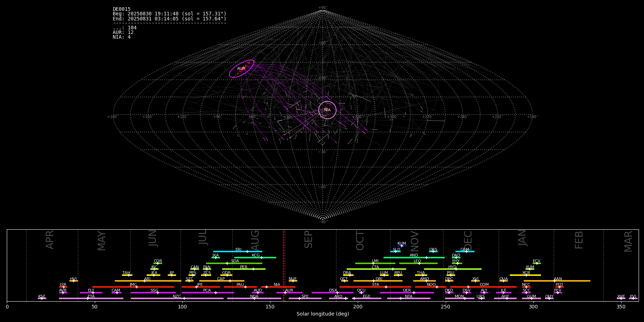Click the -90° latitude label below the map
The height and width of the screenshot is (322, 644).
click(323, 222)
